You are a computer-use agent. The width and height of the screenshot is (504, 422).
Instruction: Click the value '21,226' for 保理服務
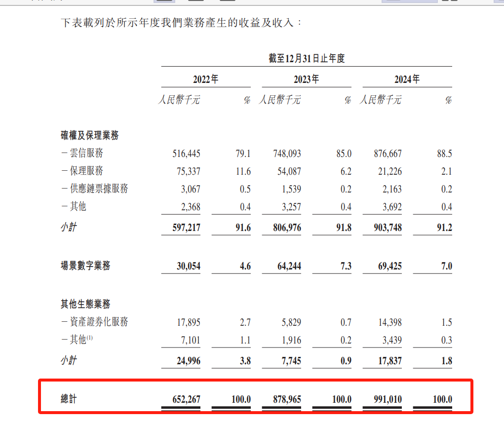click(390, 171)
